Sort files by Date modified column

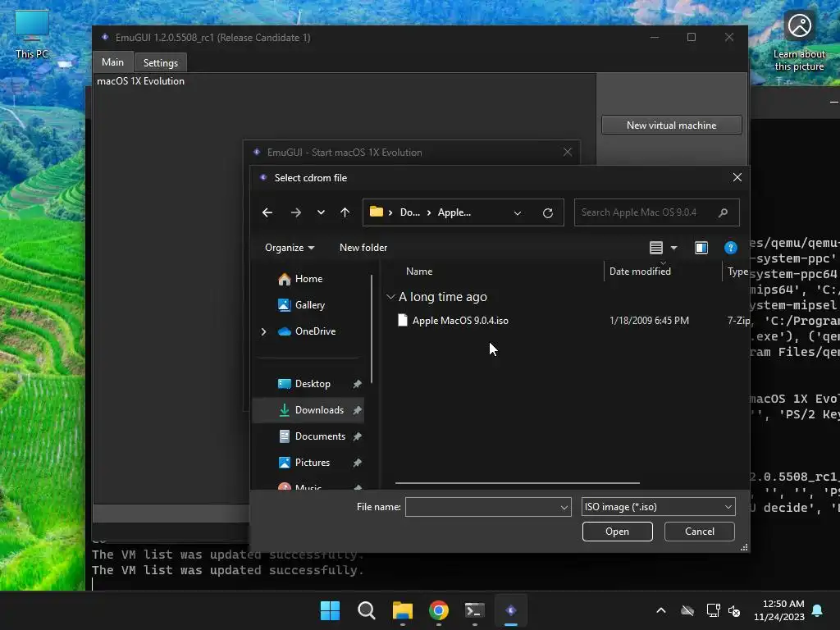click(640, 271)
